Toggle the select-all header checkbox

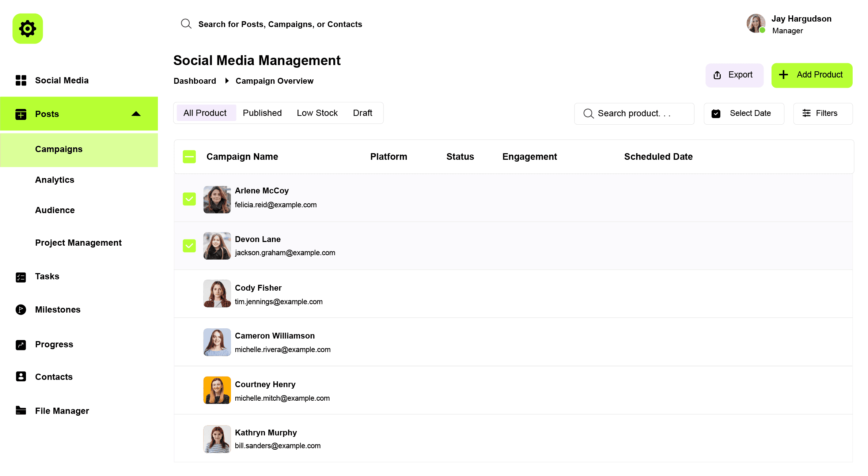[189, 157]
